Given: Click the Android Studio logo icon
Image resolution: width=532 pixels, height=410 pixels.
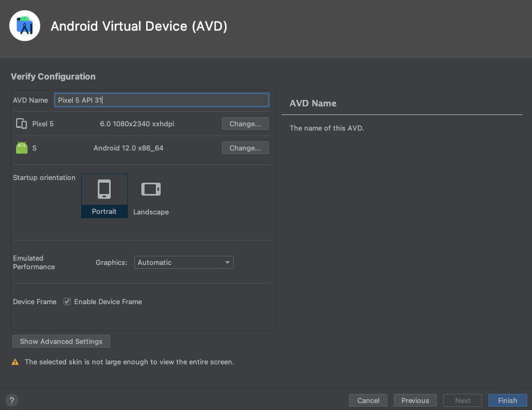Looking at the screenshot, I should pos(25,26).
